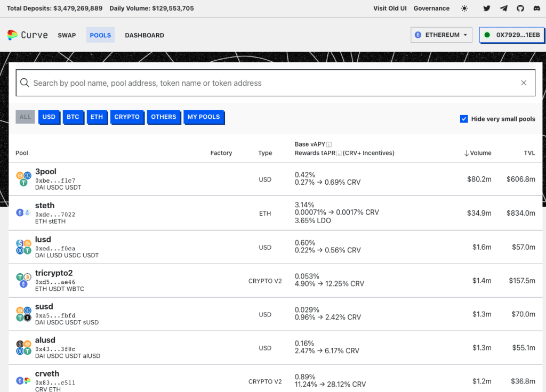546x392 pixels.
Task: Open the Ethereum network dropdown
Action: pos(441,35)
